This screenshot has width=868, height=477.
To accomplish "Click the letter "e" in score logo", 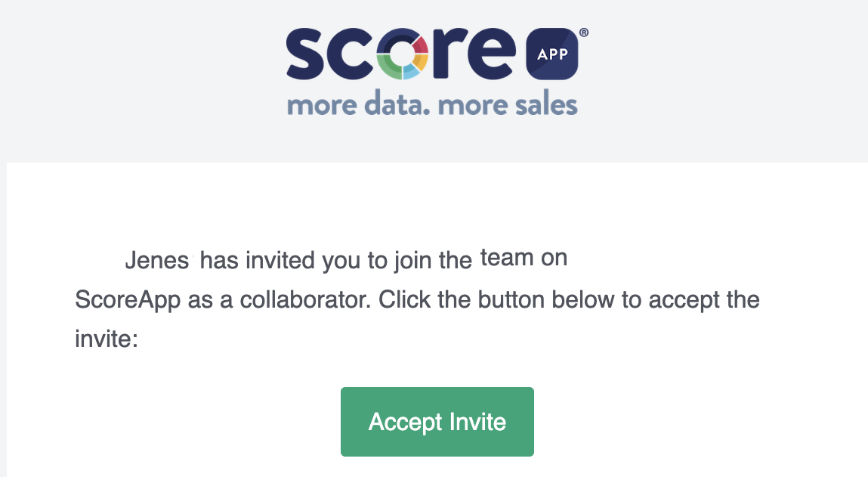I will click(x=492, y=54).
